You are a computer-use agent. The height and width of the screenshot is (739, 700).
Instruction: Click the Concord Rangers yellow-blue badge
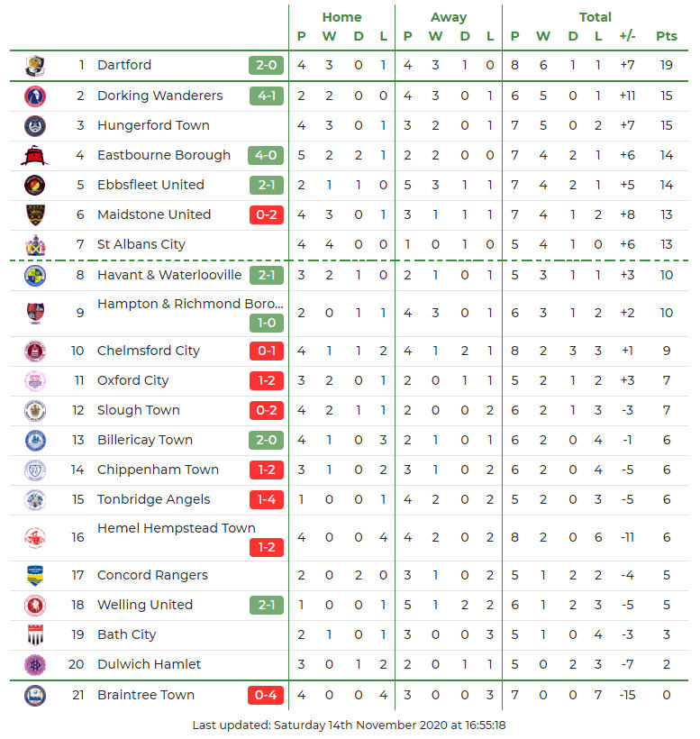pos(35,575)
